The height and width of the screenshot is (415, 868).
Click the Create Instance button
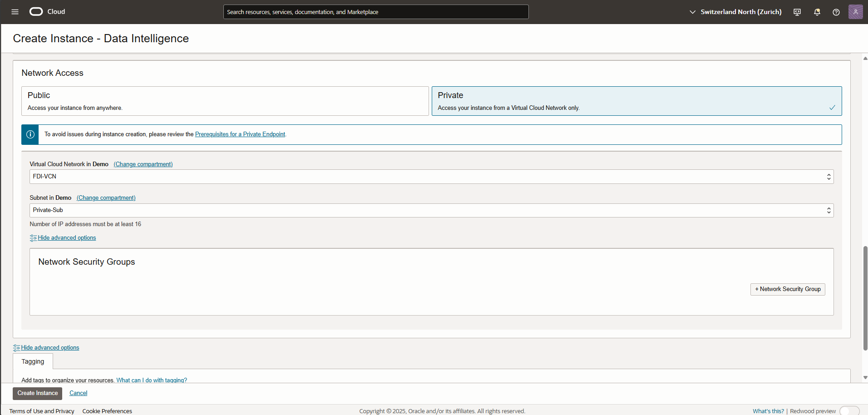[x=38, y=393]
